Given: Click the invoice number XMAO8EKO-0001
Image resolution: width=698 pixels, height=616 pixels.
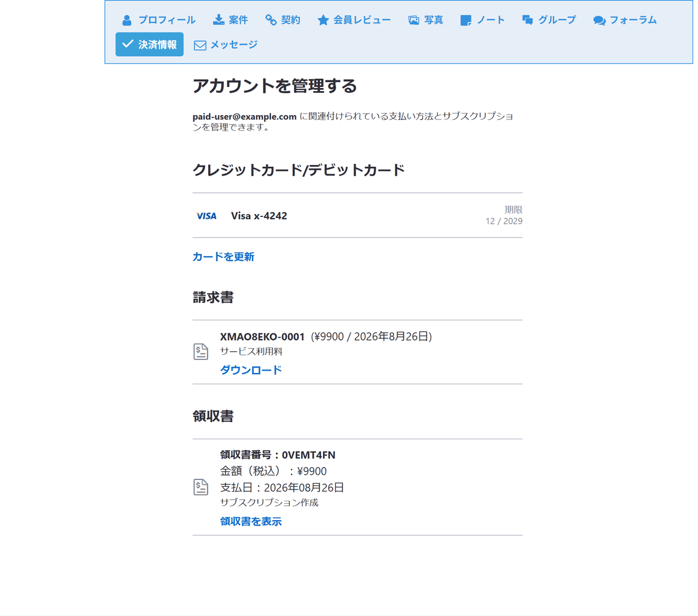Looking at the screenshot, I should (263, 337).
